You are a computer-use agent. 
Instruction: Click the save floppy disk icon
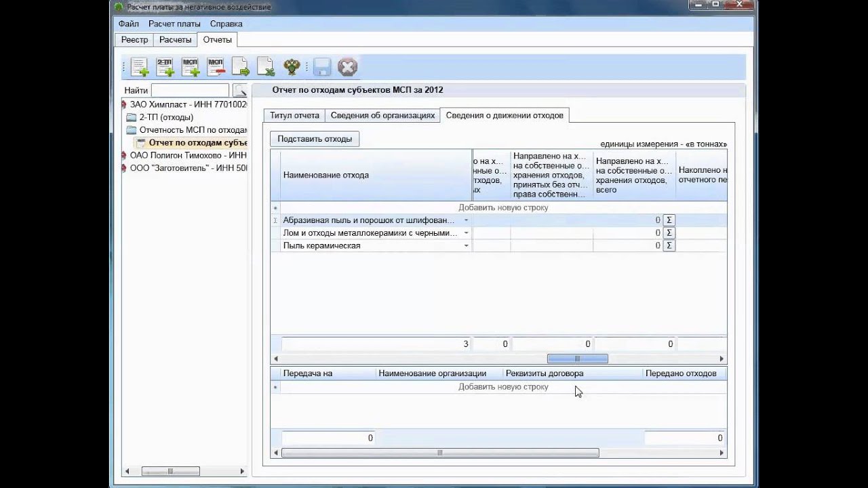click(321, 67)
